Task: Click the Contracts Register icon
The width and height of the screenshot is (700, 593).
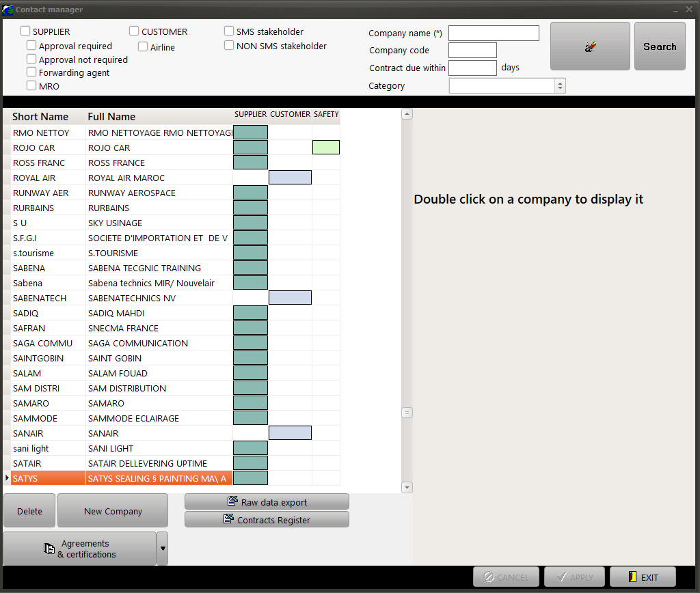Action: click(228, 519)
